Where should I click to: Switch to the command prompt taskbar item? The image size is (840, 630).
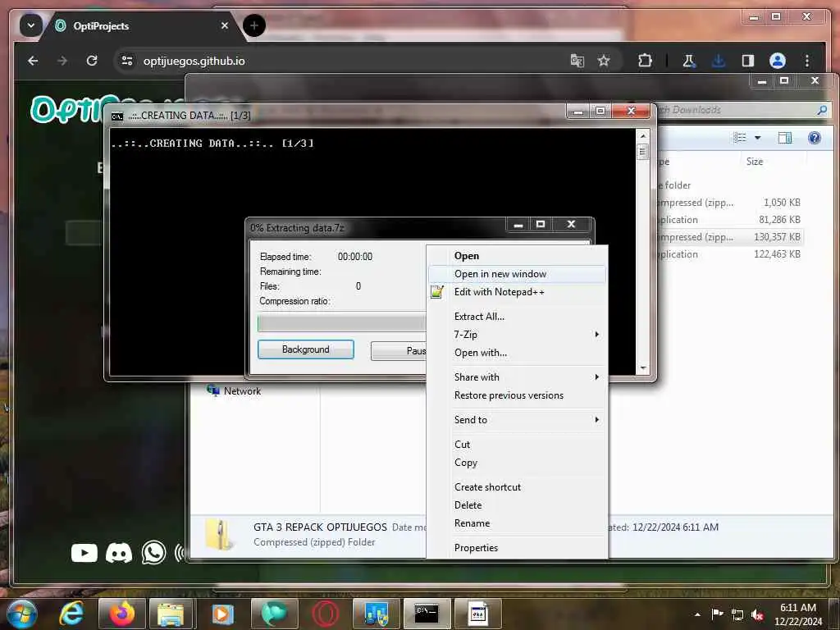click(x=427, y=614)
